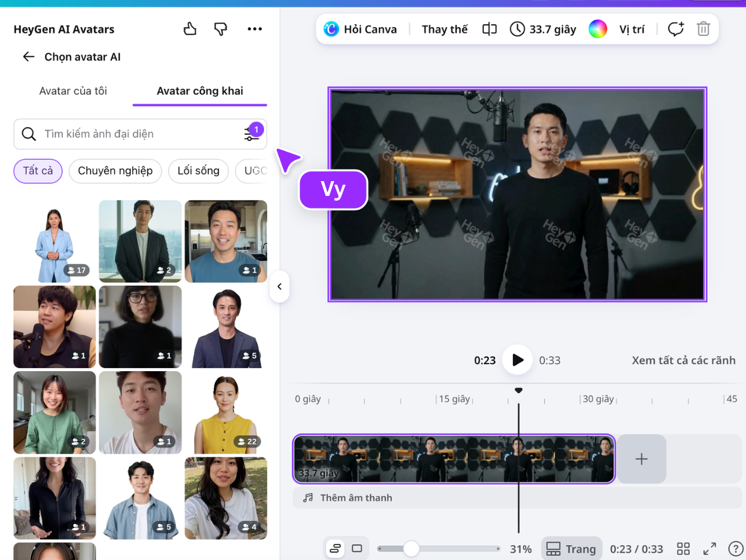Click the 0:23 / 0:33 time readout
This screenshot has height=560, width=746.
(x=636, y=549)
